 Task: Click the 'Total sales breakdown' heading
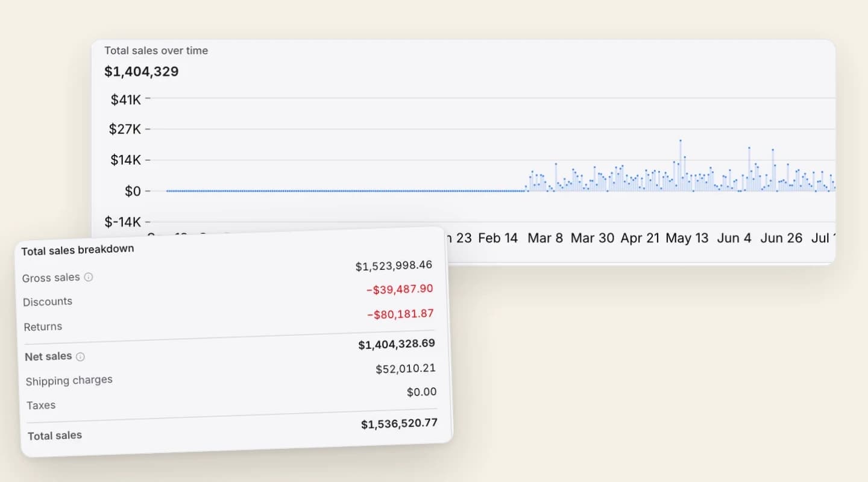tap(78, 249)
